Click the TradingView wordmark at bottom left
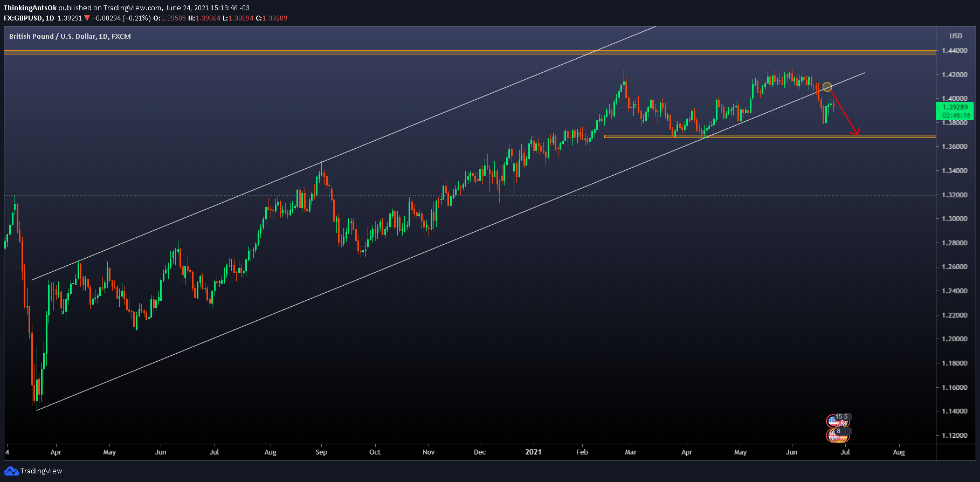 [41, 471]
